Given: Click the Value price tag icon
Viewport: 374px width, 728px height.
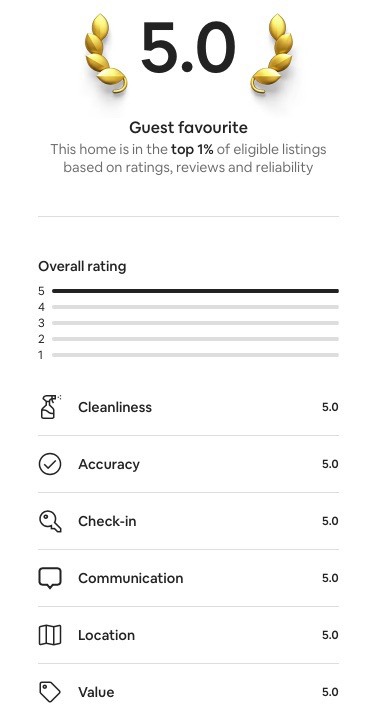Looking at the screenshot, I should pos(50,692).
